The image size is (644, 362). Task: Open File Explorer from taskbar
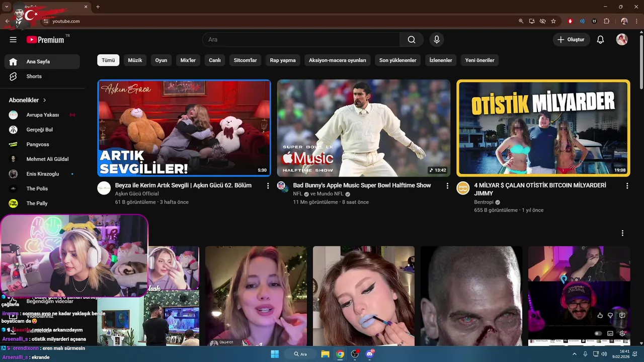[325, 354]
